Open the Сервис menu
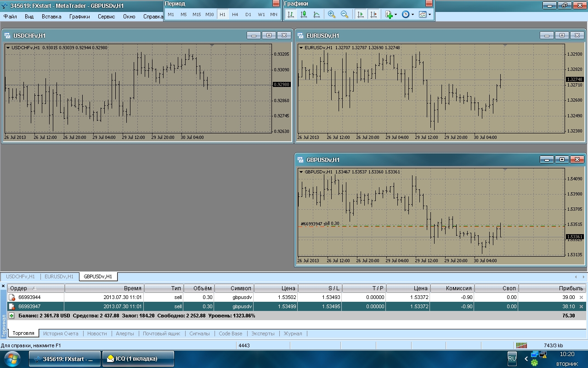Viewport: 588px width, 368px height. (107, 17)
